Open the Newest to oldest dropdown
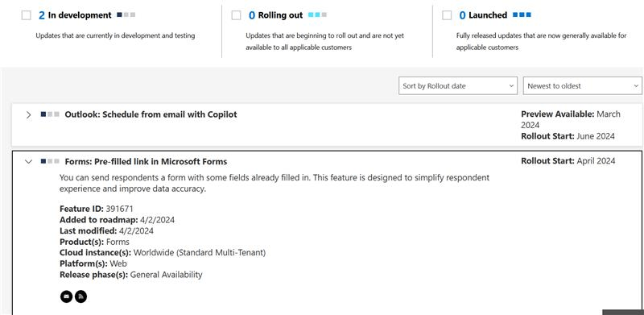This screenshot has height=315, width=644. point(583,85)
